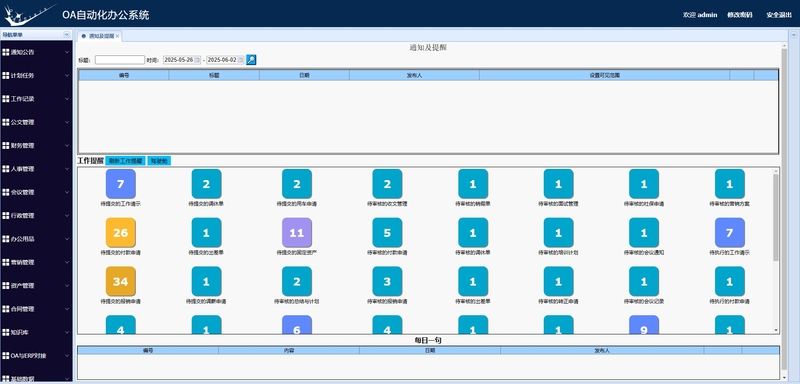800x384 pixels.
Task: Click the tile showing 5 待审核的付款申请
Action: pos(387,233)
